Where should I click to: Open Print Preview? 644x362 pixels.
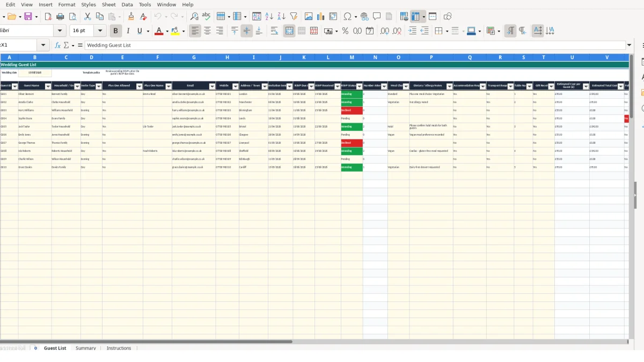(72, 17)
